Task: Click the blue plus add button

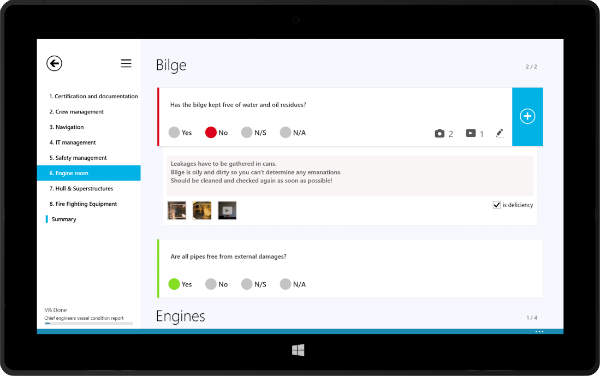Action: [527, 117]
